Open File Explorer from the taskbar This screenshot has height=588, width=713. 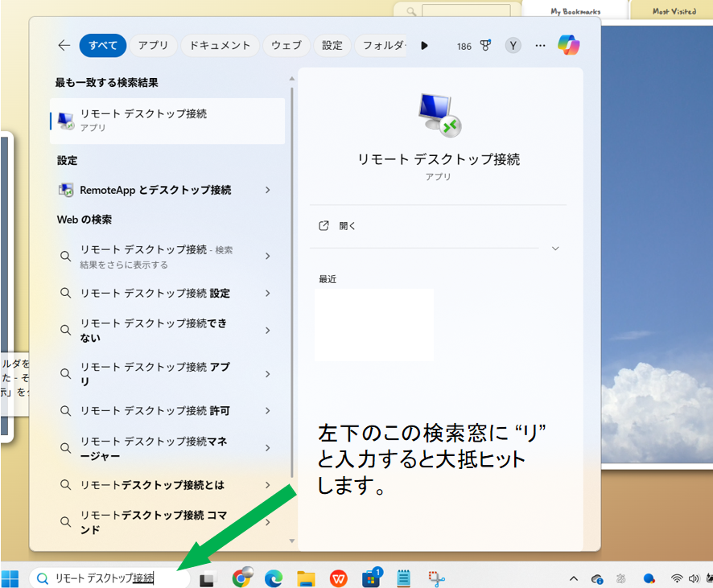(x=306, y=578)
